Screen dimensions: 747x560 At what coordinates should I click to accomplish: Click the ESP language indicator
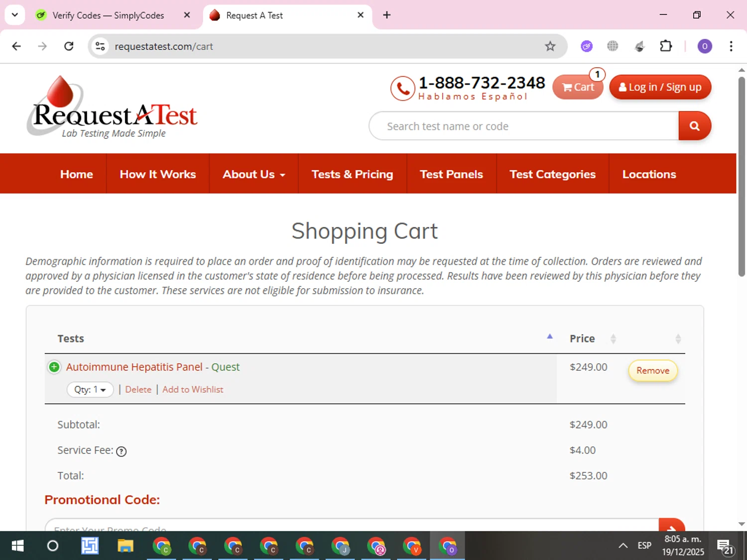point(644,546)
